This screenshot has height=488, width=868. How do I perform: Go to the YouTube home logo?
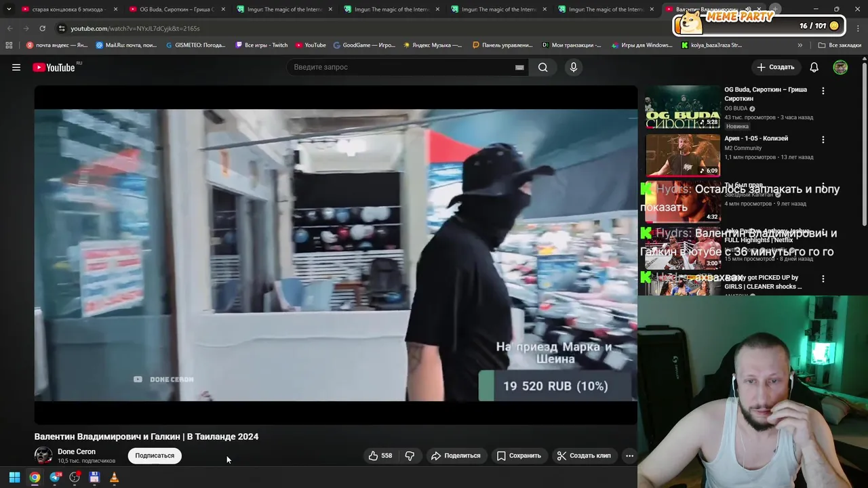(x=54, y=67)
